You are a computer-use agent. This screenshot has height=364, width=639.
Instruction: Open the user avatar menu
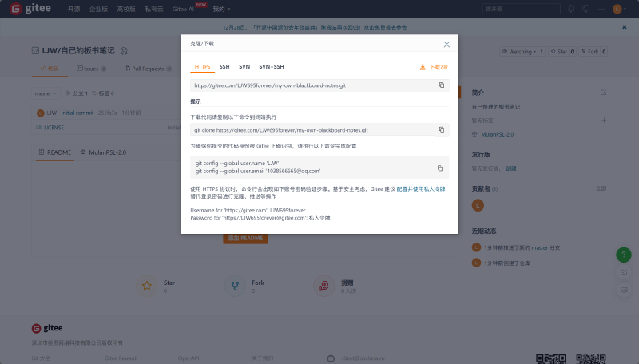click(x=619, y=9)
